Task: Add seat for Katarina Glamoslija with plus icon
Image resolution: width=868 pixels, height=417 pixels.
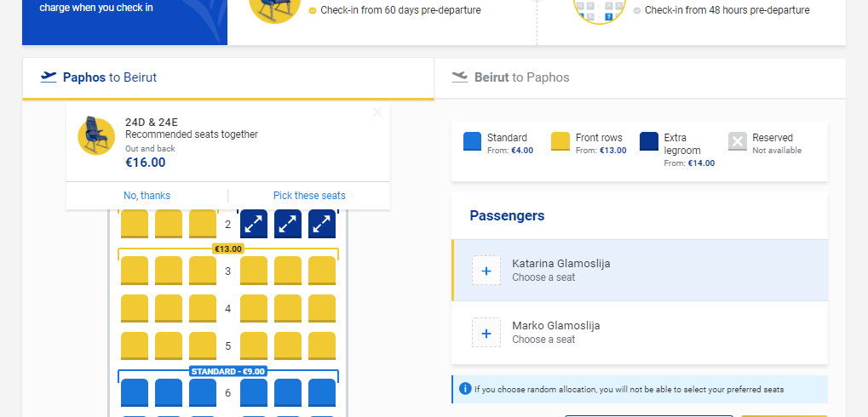Action: pyautogui.click(x=486, y=271)
